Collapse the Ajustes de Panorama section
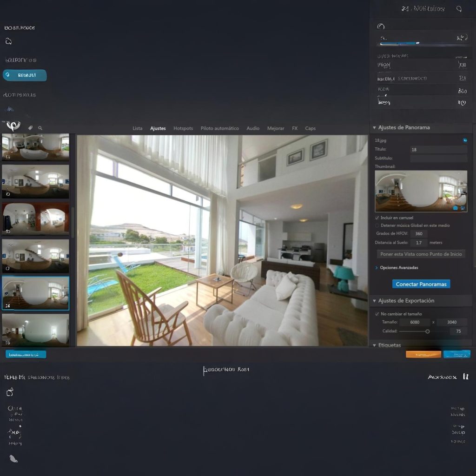This screenshot has width=476, height=476. pyautogui.click(x=375, y=127)
